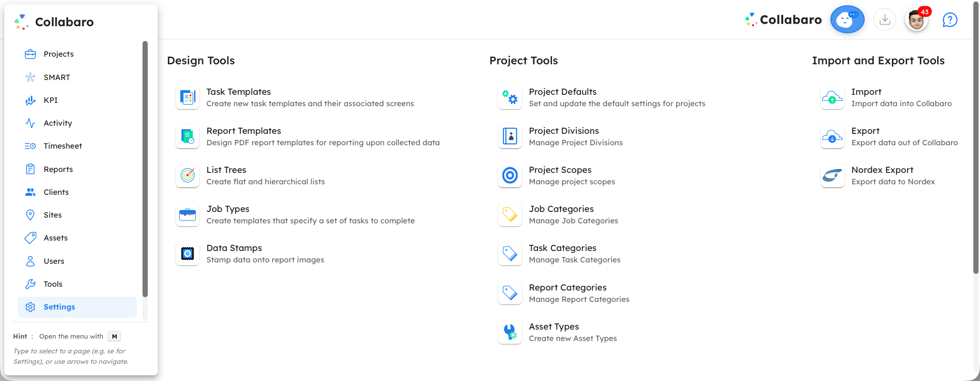Click the Report Categories tag icon
The width and height of the screenshot is (980, 381).
(x=510, y=293)
